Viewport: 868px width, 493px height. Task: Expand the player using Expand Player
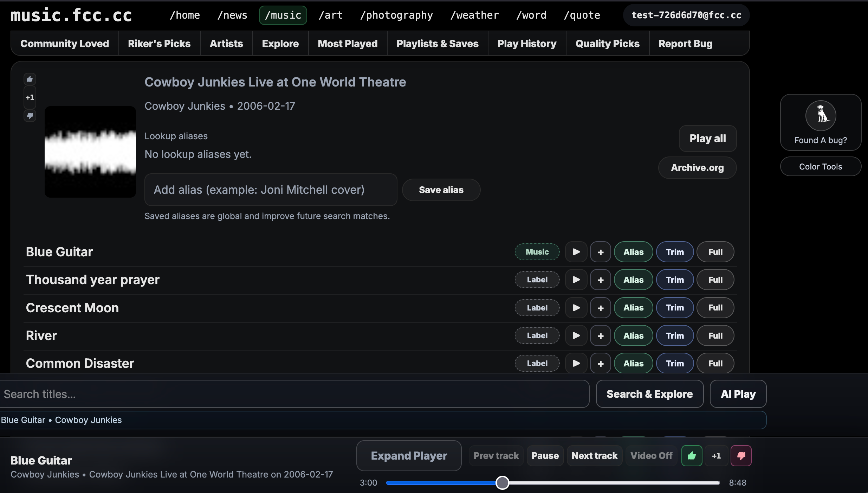pyautogui.click(x=409, y=455)
